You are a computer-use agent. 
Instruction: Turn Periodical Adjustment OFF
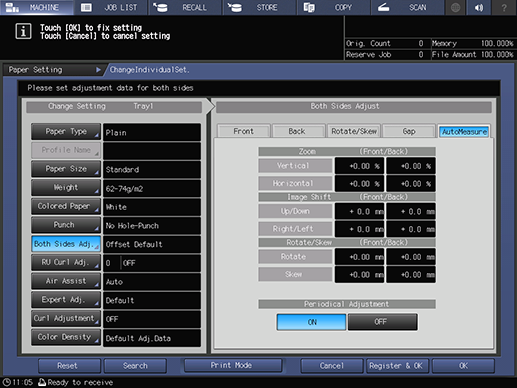pos(382,322)
